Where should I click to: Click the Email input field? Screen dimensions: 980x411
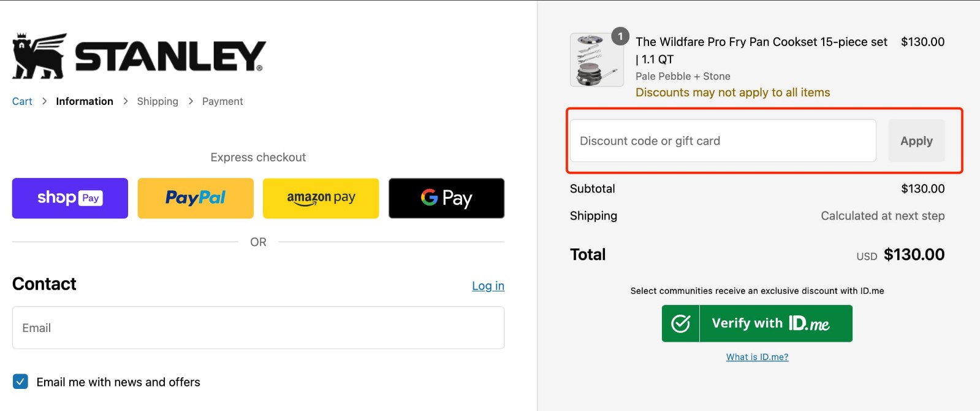[257, 327]
